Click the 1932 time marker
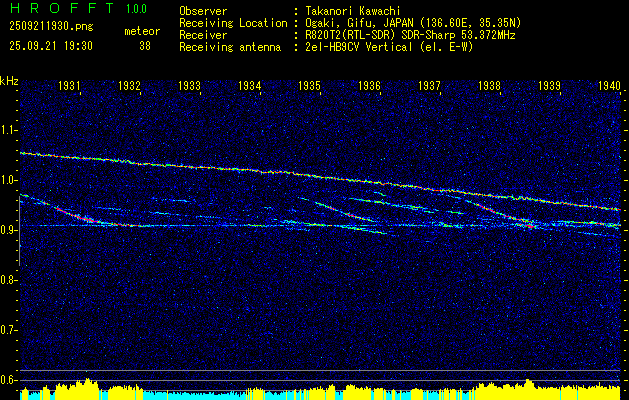 [130, 85]
